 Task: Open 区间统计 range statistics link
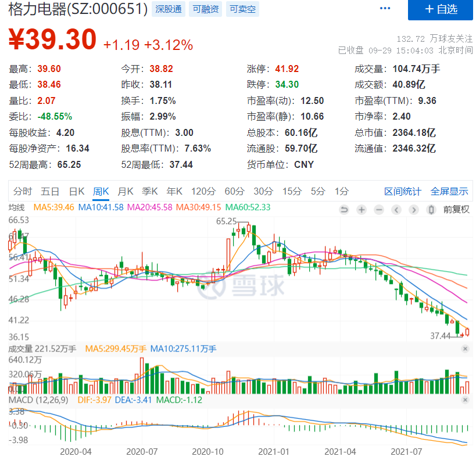pyautogui.click(x=403, y=192)
